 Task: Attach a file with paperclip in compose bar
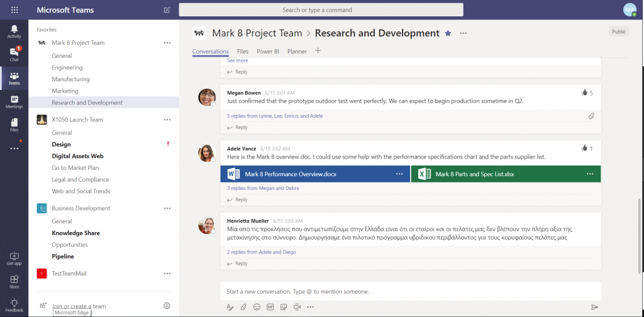(x=243, y=307)
